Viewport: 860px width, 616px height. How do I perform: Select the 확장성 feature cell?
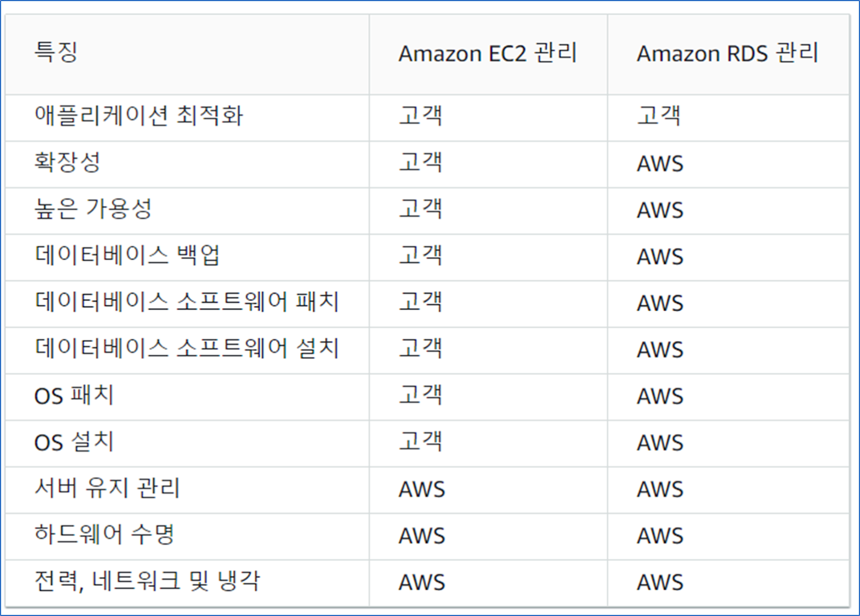[67, 162]
